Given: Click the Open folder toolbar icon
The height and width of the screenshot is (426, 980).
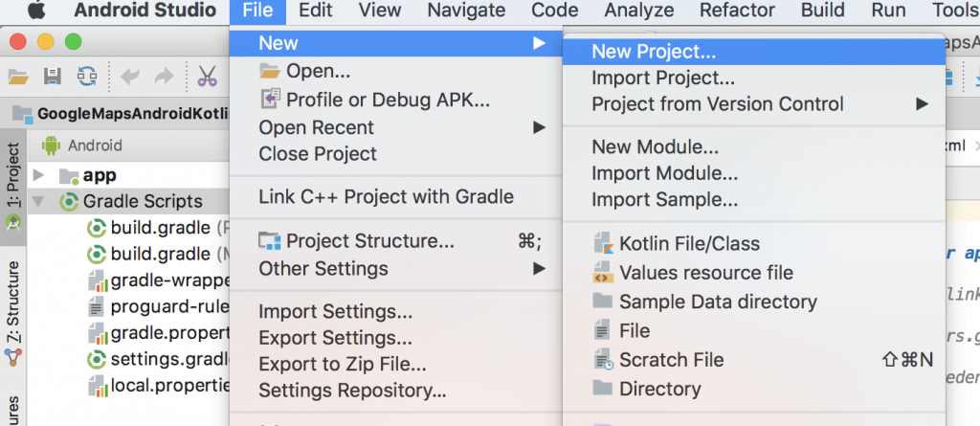Looking at the screenshot, I should 18,77.
